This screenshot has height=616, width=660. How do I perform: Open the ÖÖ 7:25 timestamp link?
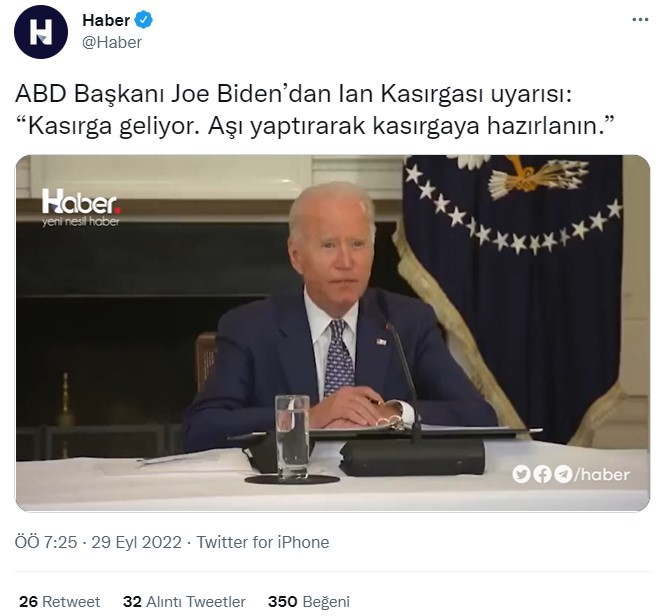[46, 542]
